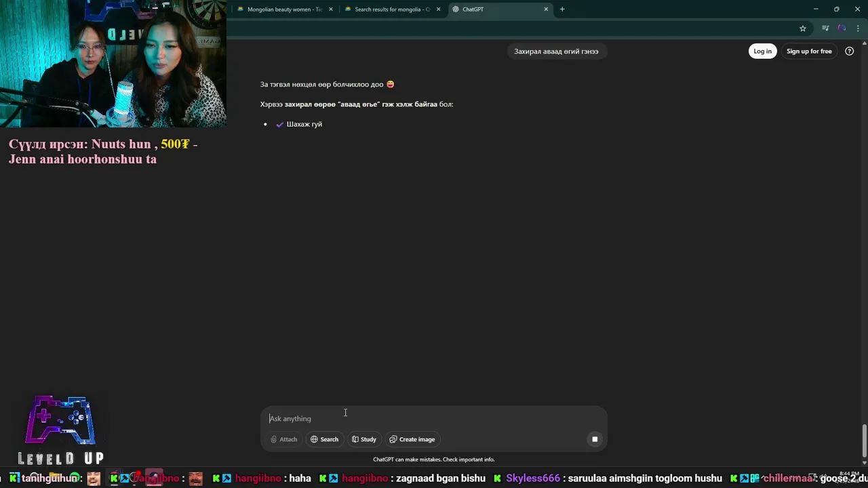Click Sign up for free
Screen dimensions: 868x488
point(809,52)
